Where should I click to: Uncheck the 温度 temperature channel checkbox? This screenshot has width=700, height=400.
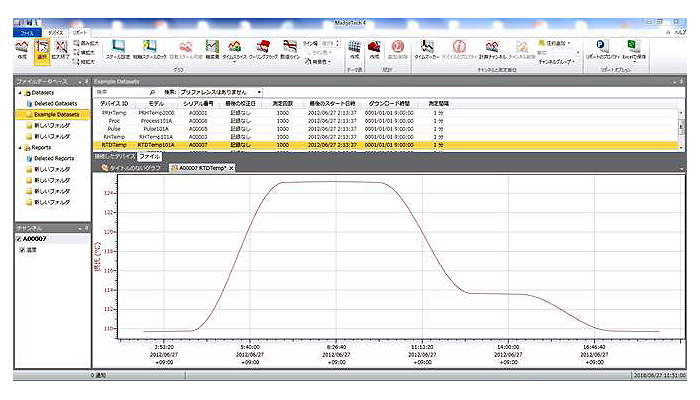(x=23, y=250)
